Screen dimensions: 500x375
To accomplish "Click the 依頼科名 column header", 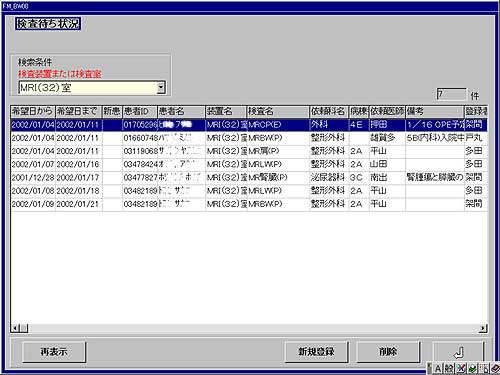I will [329, 111].
